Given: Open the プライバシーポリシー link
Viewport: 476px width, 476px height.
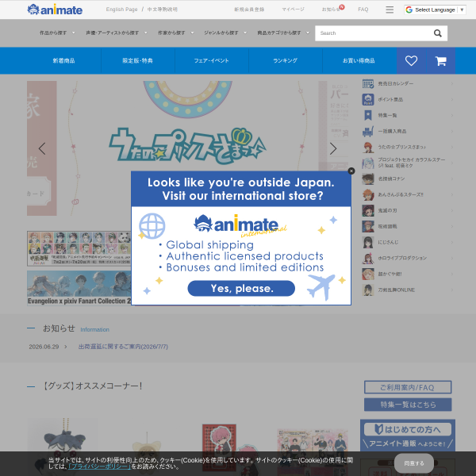Looking at the screenshot, I should pyautogui.click(x=99, y=466).
